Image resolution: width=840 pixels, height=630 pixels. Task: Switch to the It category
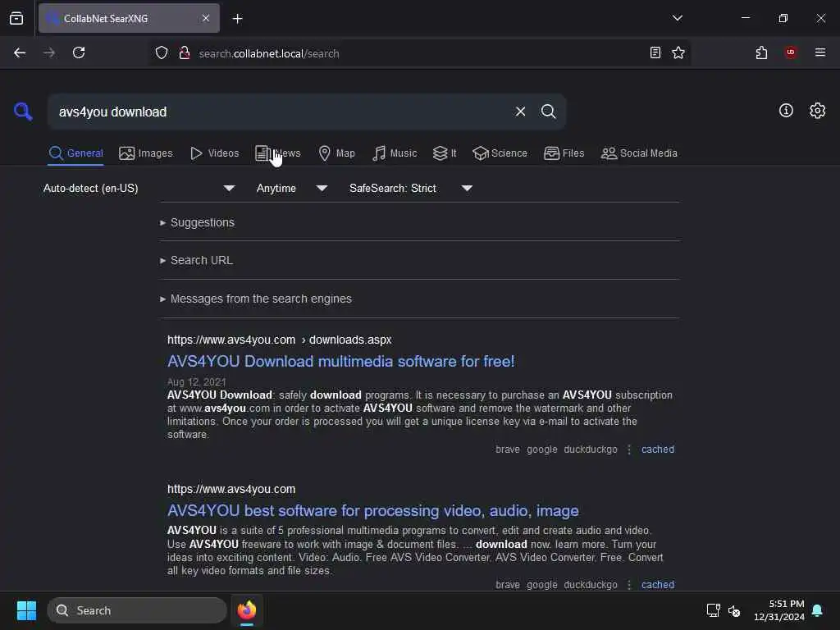point(445,153)
